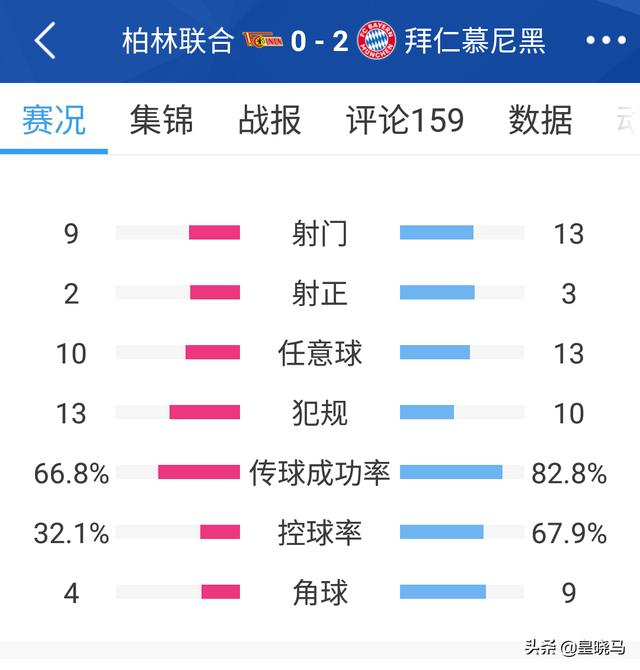The height and width of the screenshot is (670, 640).
Task: Select the 赛况 tab
Action: point(54,120)
